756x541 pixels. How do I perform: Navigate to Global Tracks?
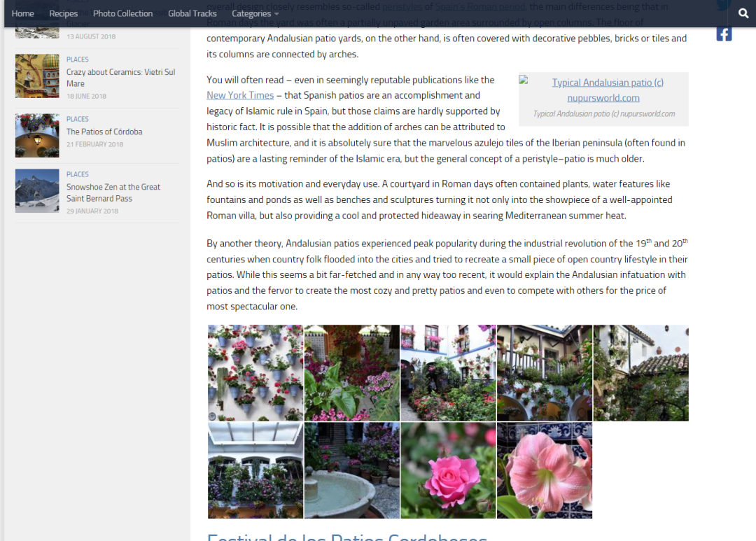click(192, 13)
